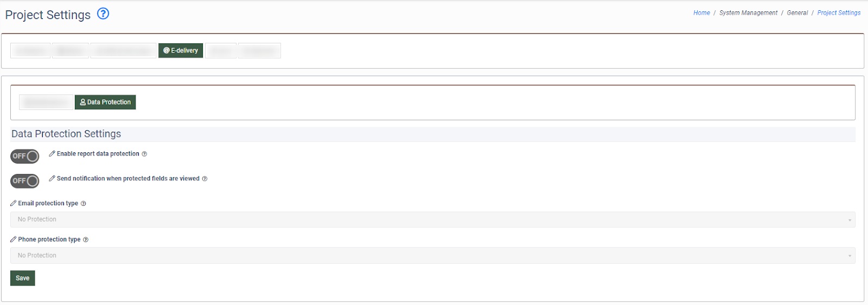
Task: Click pencil icon beside Enable report data protection
Action: pyautogui.click(x=52, y=154)
